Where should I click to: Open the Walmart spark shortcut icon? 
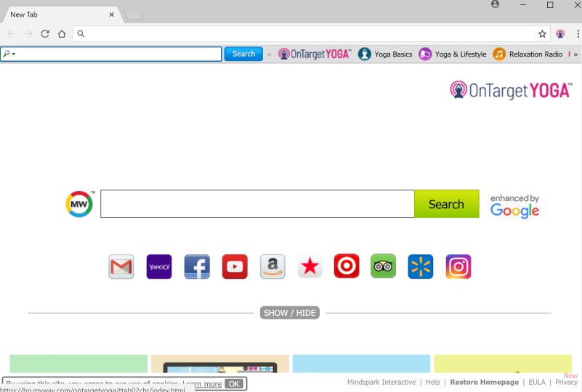click(x=420, y=266)
